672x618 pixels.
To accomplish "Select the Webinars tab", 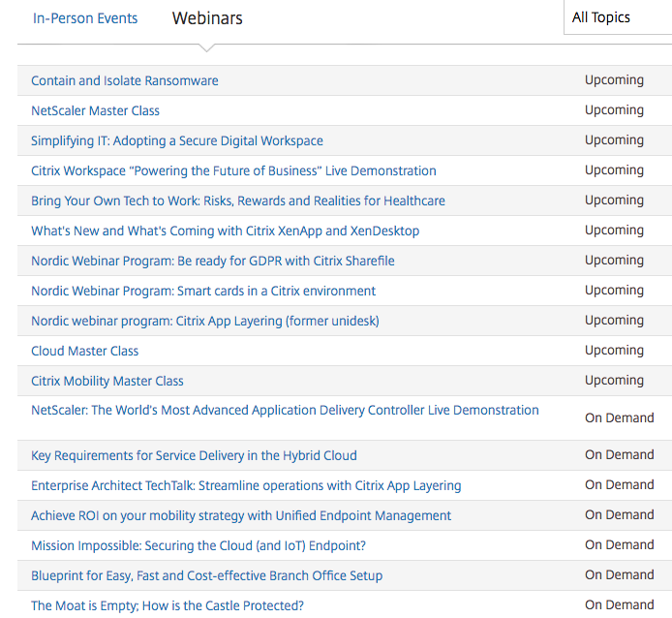I will click(207, 18).
